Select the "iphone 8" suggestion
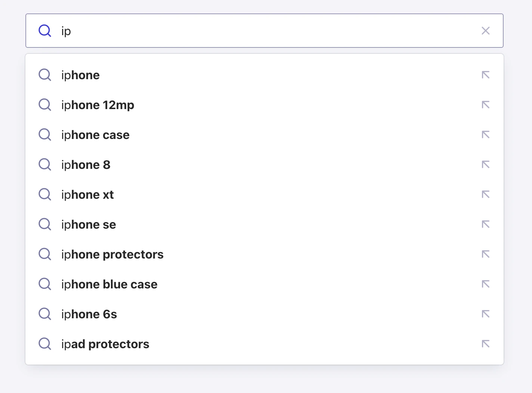The width and height of the screenshot is (532, 393). 86,164
